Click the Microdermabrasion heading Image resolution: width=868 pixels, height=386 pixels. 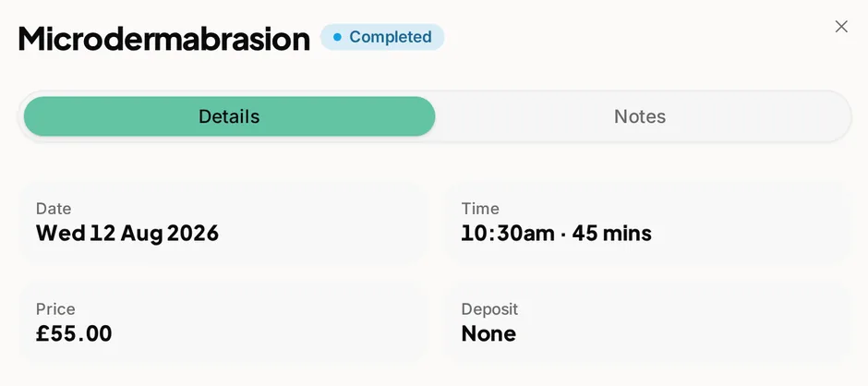point(163,39)
